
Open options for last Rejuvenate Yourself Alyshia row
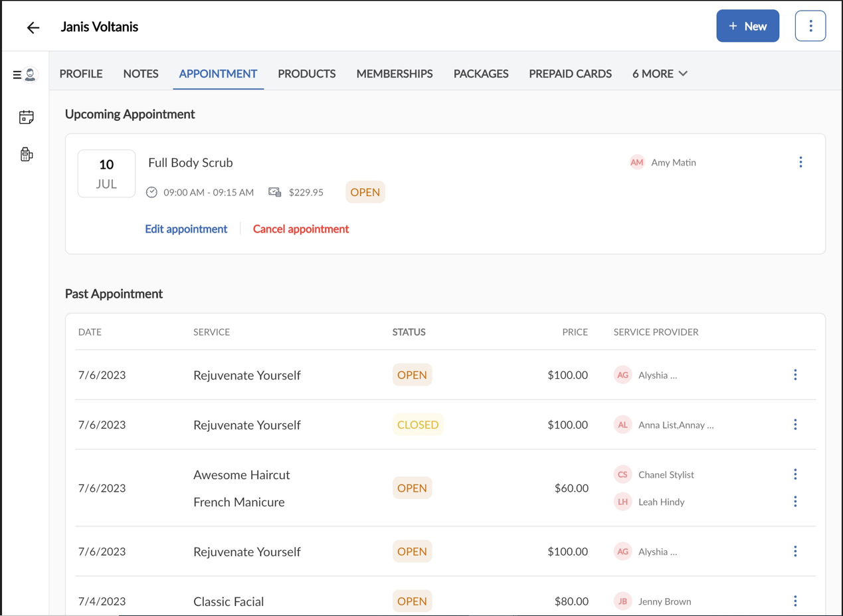795,552
